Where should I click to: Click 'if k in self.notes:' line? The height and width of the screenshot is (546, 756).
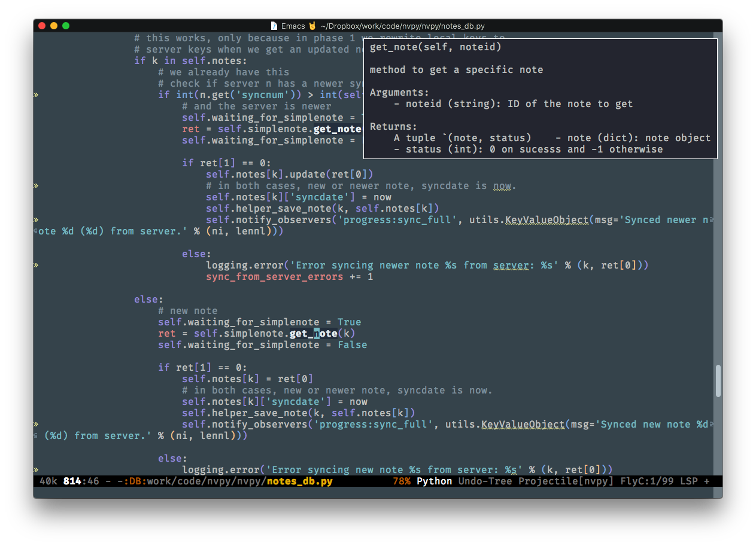[191, 60]
